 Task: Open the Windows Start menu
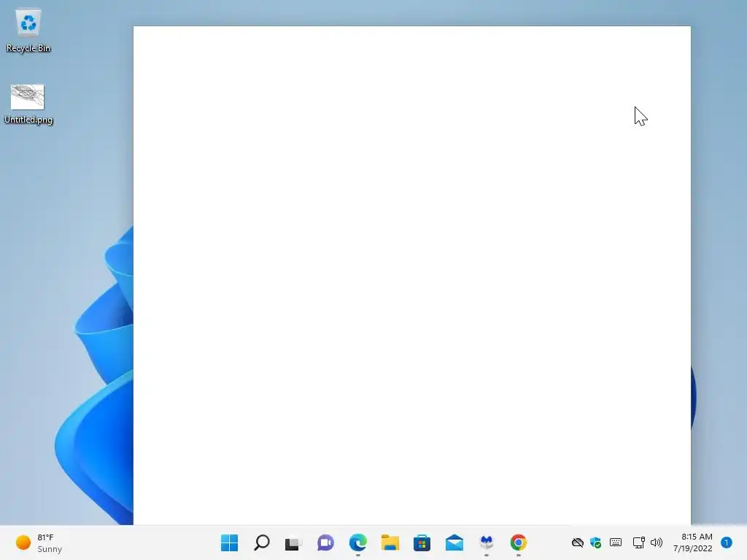pyautogui.click(x=230, y=542)
